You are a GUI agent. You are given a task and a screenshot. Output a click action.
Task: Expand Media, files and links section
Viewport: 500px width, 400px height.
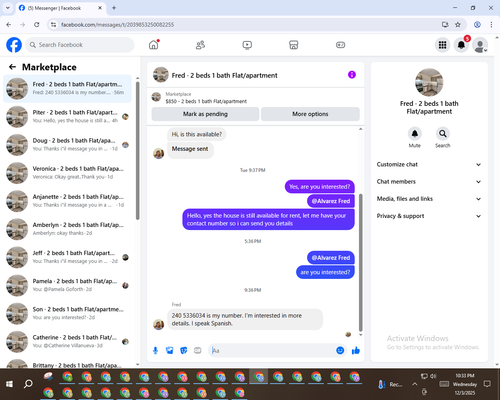[x=429, y=199]
